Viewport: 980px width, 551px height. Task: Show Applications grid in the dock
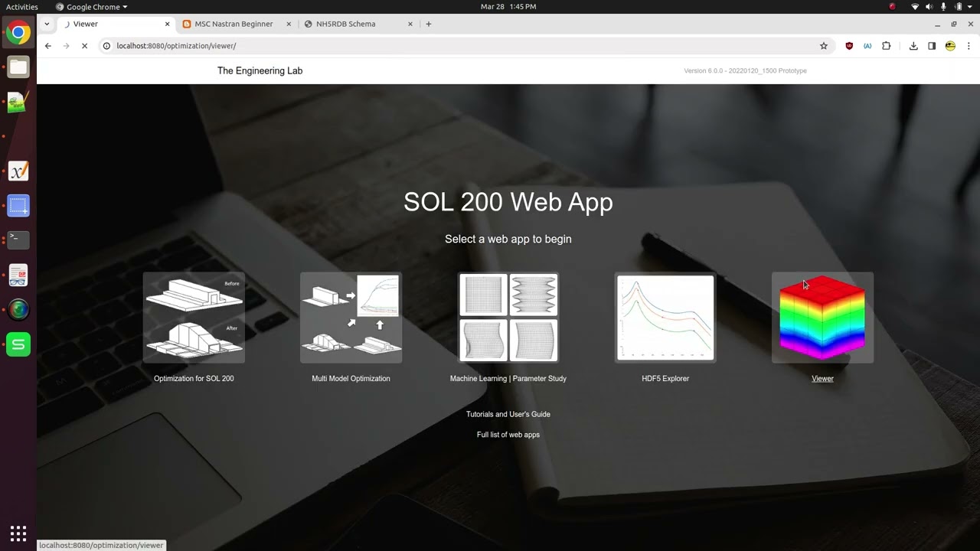18,533
